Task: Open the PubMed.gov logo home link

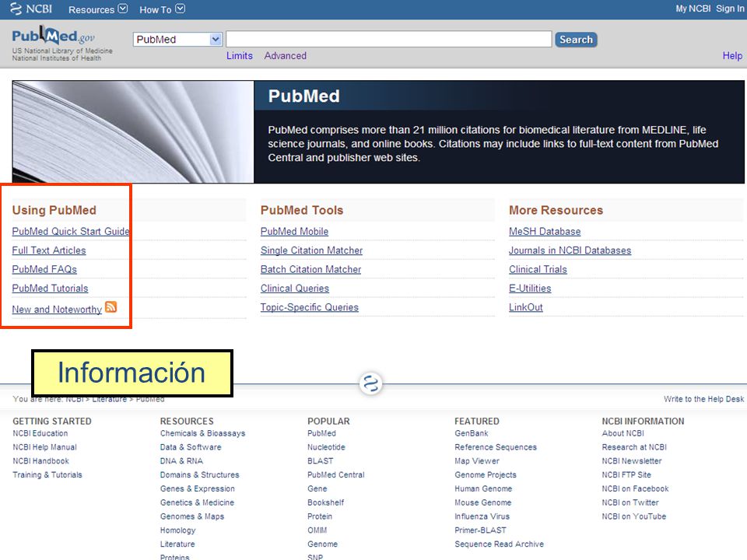Action: [x=54, y=37]
